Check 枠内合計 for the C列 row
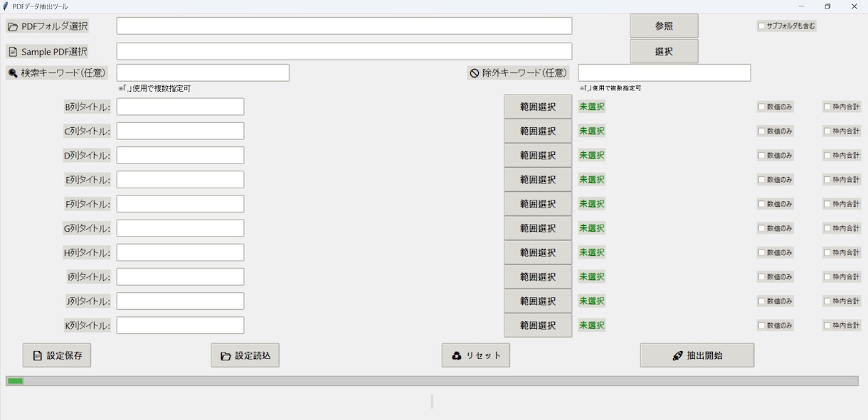This screenshot has width=868, height=420. [827, 131]
